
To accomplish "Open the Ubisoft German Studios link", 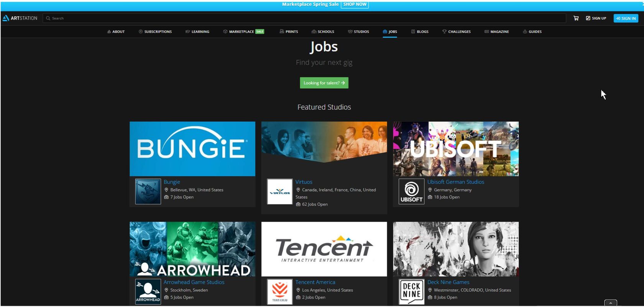I will pos(456,182).
